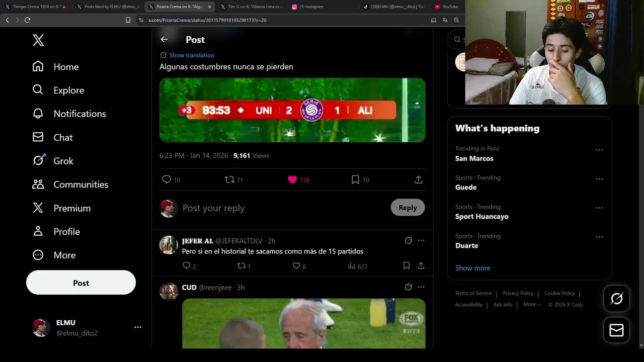Close the Pizarra Crema browser tab
The image size is (644, 362).
pyautogui.click(x=209, y=7)
